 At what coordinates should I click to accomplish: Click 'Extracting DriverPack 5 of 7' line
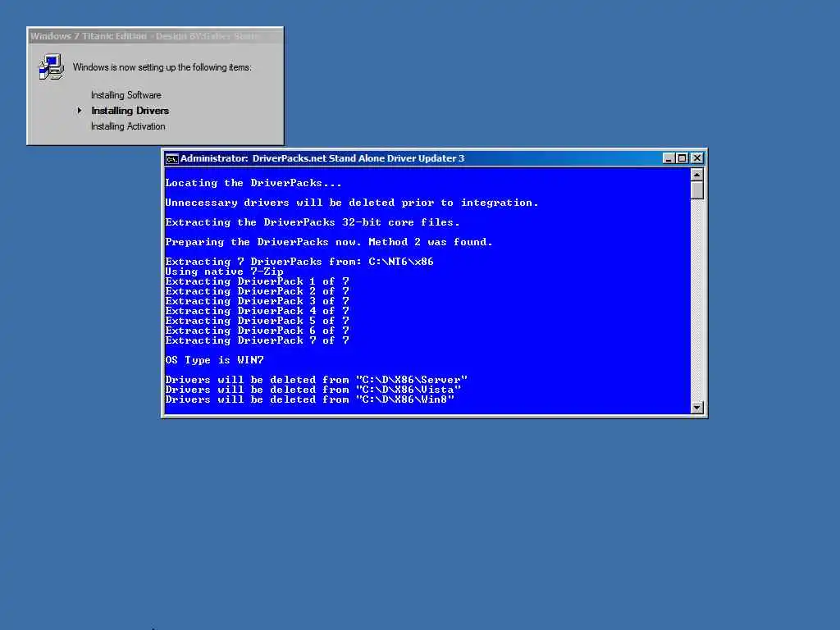pos(257,321)
